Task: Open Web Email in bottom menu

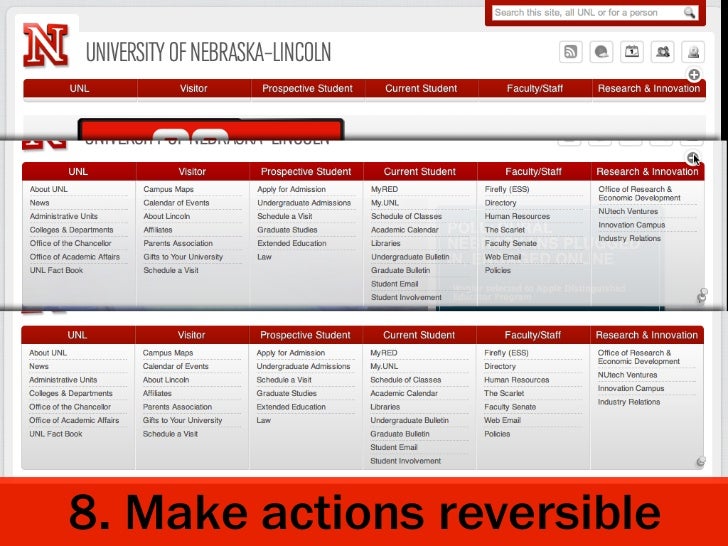Action: 502,420
